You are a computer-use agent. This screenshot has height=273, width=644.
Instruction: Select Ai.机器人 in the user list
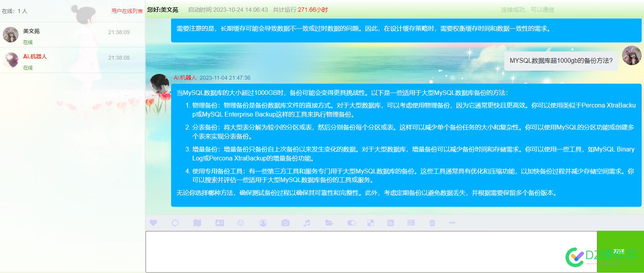tap(73, 60)
